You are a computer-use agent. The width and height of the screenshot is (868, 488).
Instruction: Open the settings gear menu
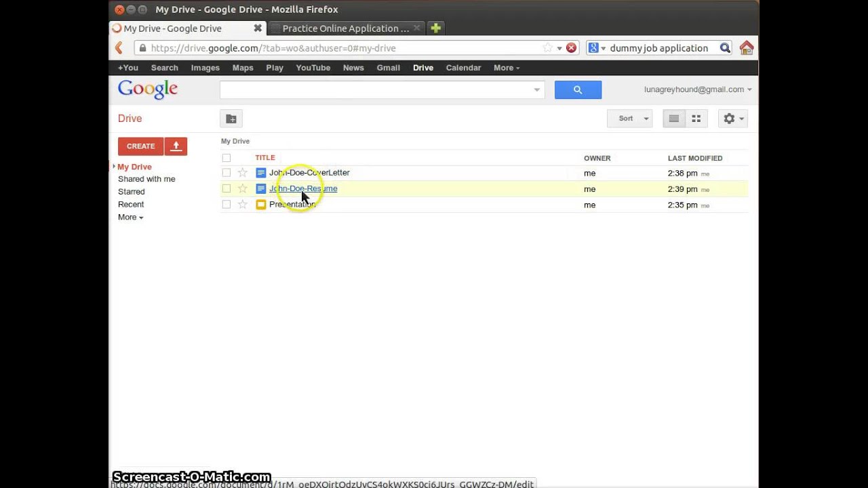point(733,119)
